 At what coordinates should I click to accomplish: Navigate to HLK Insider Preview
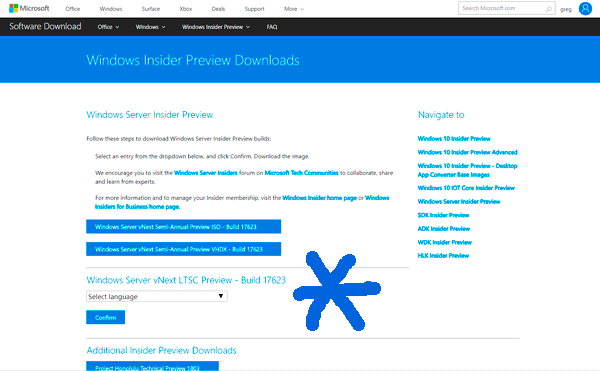coord(443,255)
